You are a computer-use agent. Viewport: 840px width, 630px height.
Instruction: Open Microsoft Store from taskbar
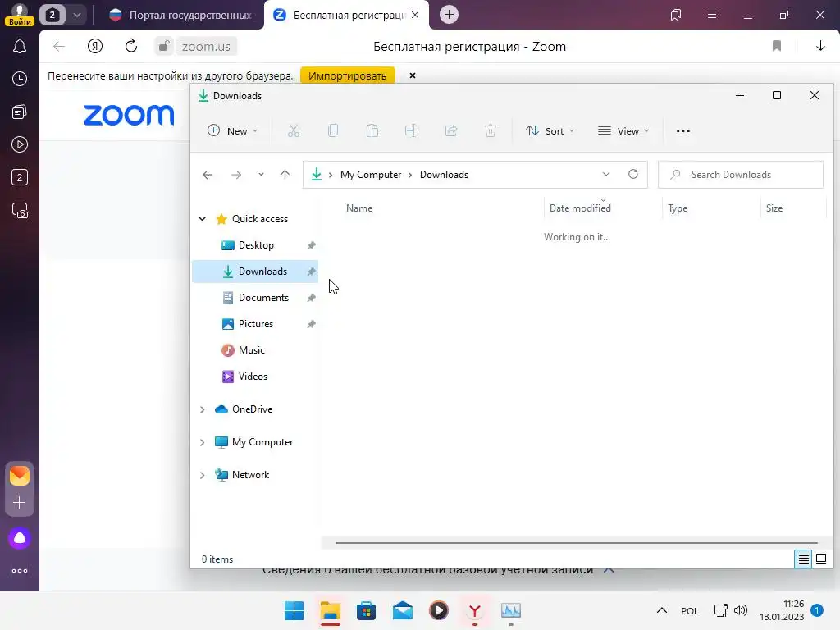[x=366, y=610]
